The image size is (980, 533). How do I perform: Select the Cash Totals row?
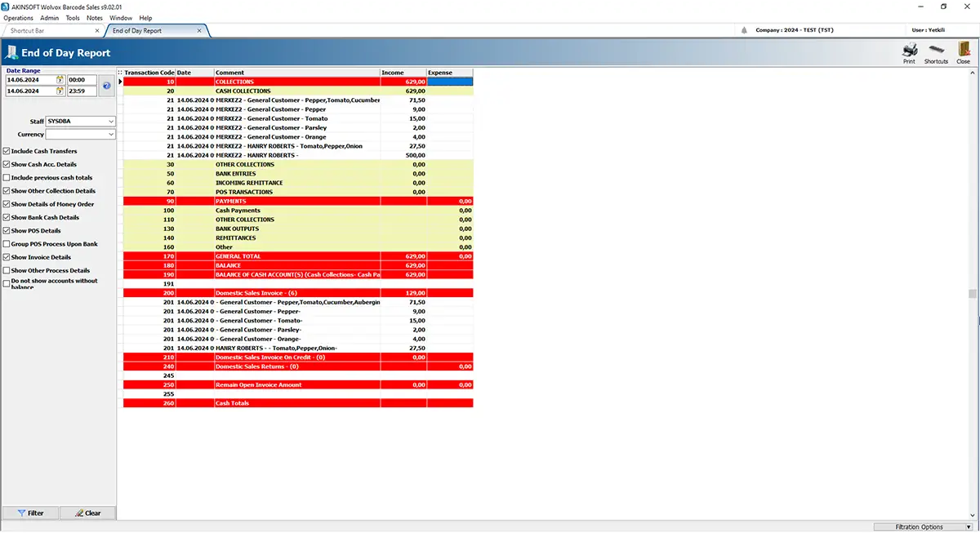pyautogui.click(x=298, y=403)
